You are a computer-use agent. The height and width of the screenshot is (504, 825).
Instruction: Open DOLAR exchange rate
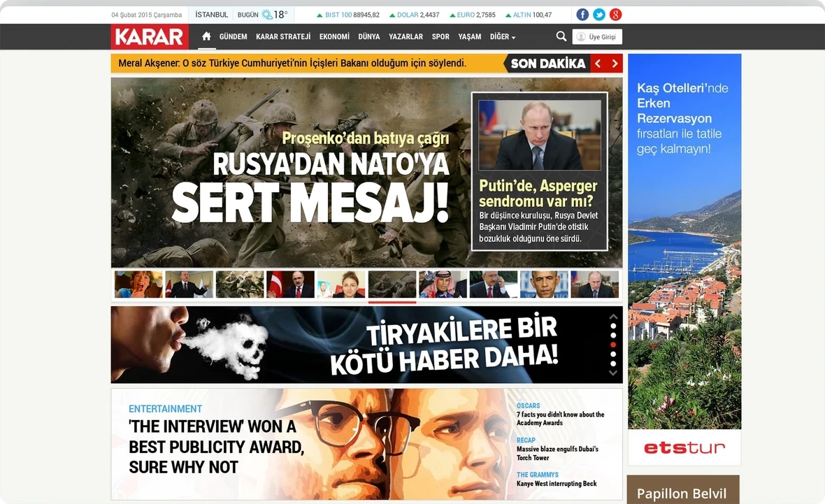click(x=414, y=15)
